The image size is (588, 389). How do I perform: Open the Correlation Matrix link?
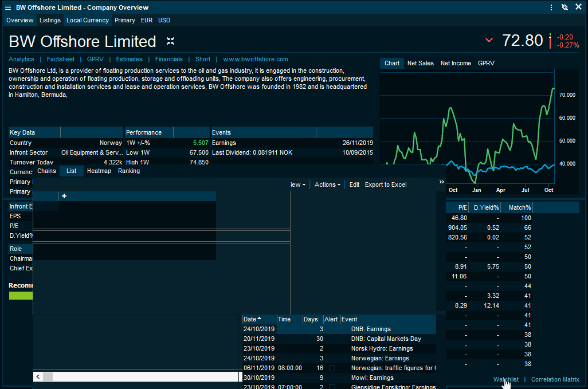click(x=555, y=379)
